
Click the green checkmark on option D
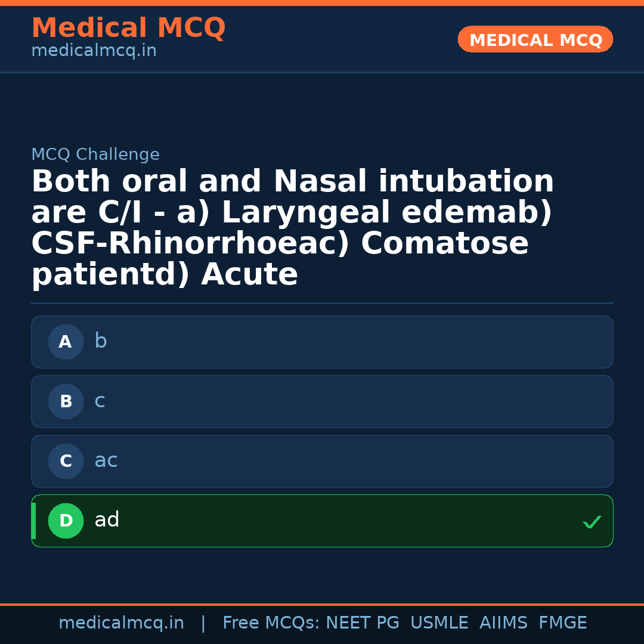pyautogui.click(x=592, y=522)
